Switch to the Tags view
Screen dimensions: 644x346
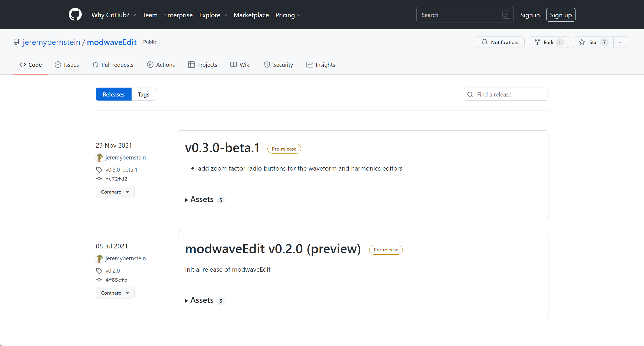pos(143,94)
